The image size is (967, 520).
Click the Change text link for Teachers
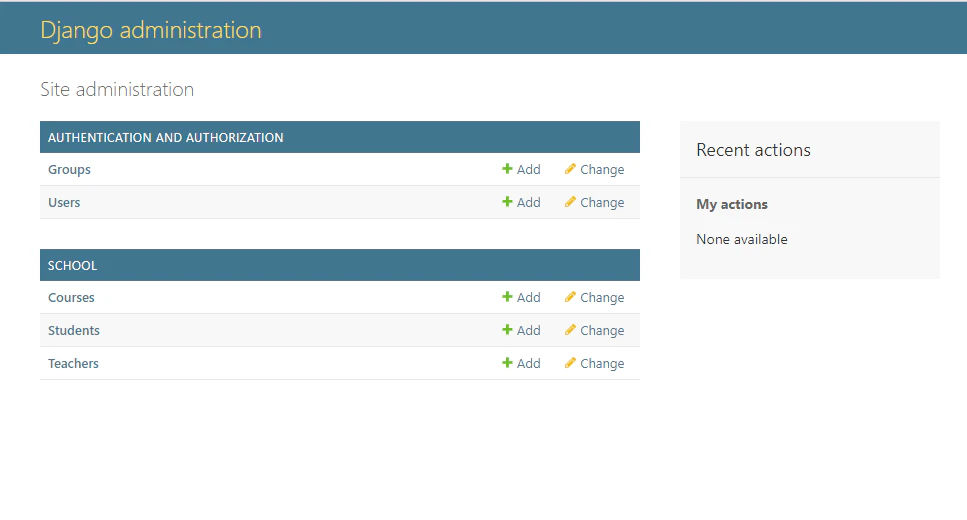pyautogui.click(x=602, y=363)
